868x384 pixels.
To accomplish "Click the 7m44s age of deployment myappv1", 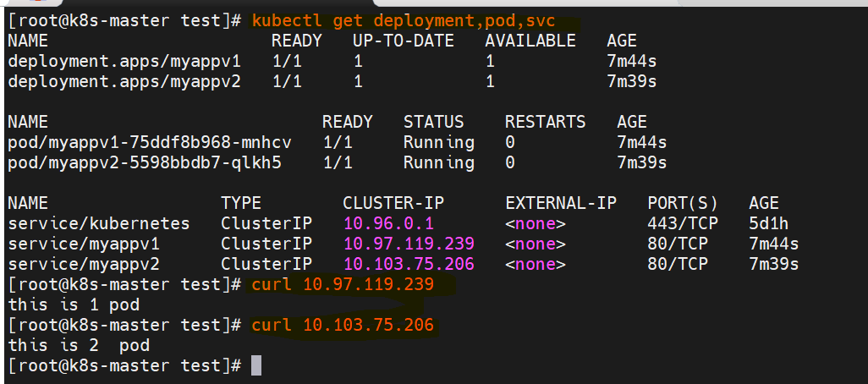I will pos(632,62).
